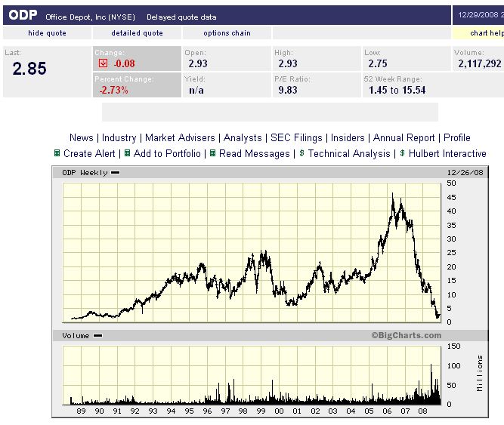The height and width of the screenshot is (425, 504).
Task: Click the 'Read Messages' text link
Action: [x=254, y=153]
